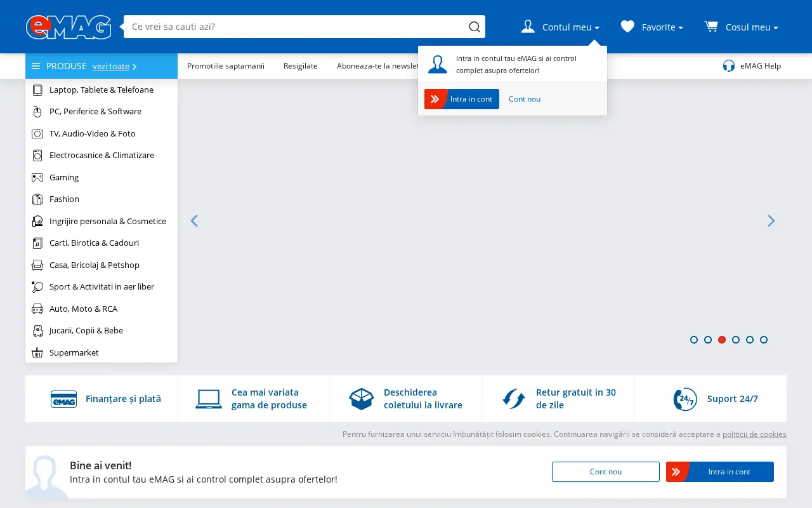The image size is (812, 508).
Task: Expand all products via vezi toate
Action: tap(114, 66)
